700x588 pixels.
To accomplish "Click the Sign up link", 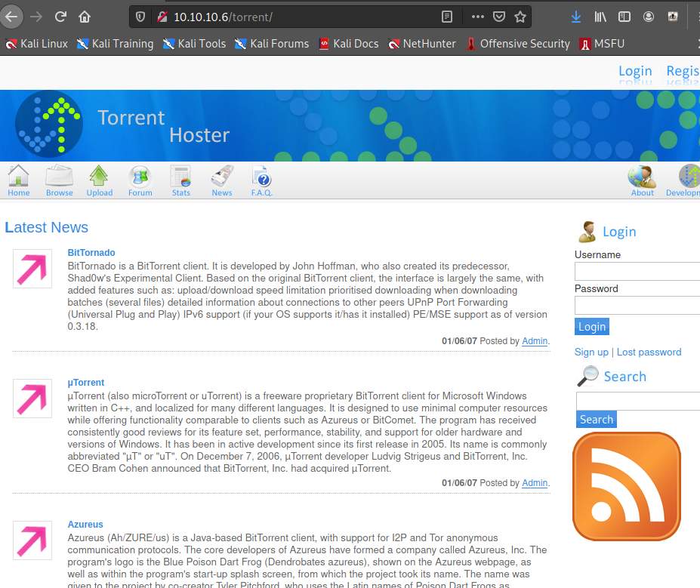I will tap(591, 352).
